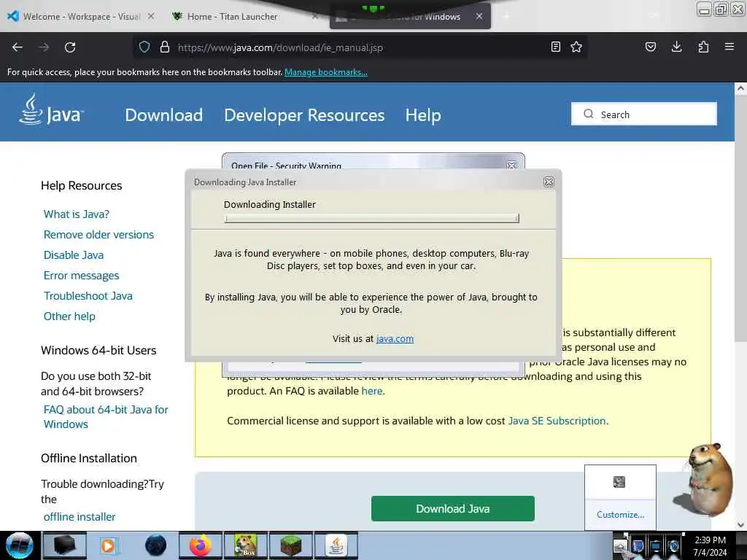Open the Other help link

pyautogui.click(x=69, y=316)
